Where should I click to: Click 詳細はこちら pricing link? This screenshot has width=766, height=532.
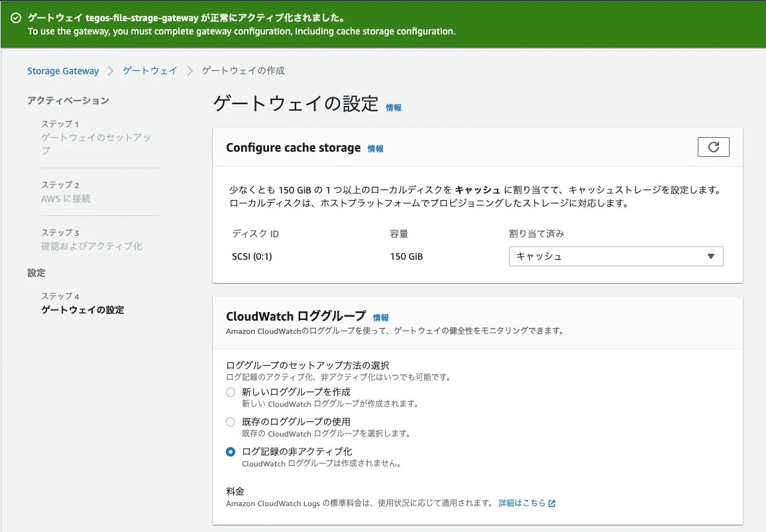(522, 504)
